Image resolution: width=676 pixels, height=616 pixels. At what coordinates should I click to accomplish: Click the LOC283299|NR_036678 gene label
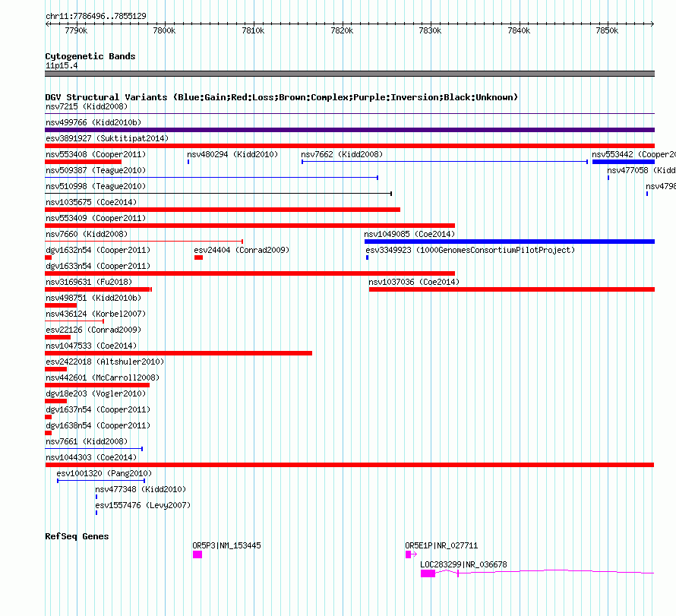pyautogui.click(x=463, y=564)
